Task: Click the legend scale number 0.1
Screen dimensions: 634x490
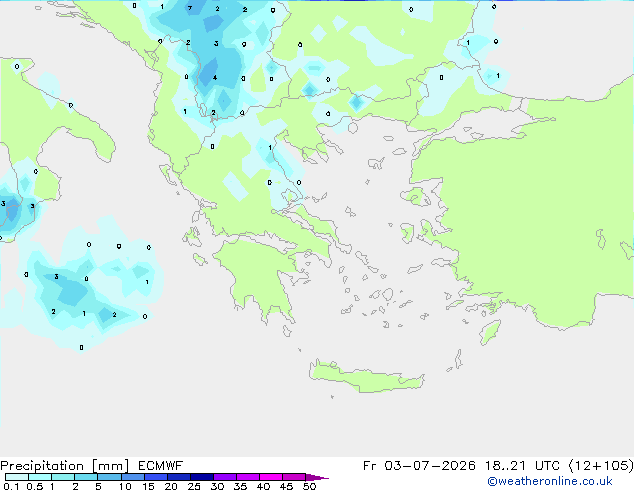Action: (11, 486)
